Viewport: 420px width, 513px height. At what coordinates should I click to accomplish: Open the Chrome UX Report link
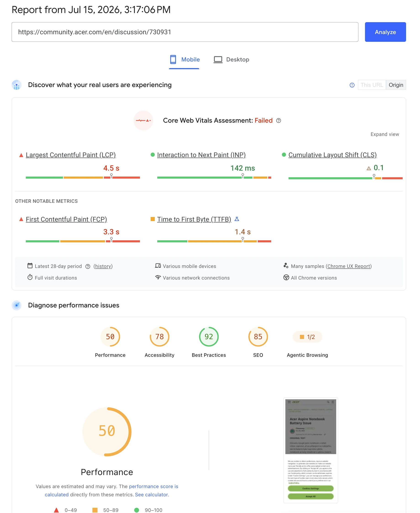[x=348, y=266]
